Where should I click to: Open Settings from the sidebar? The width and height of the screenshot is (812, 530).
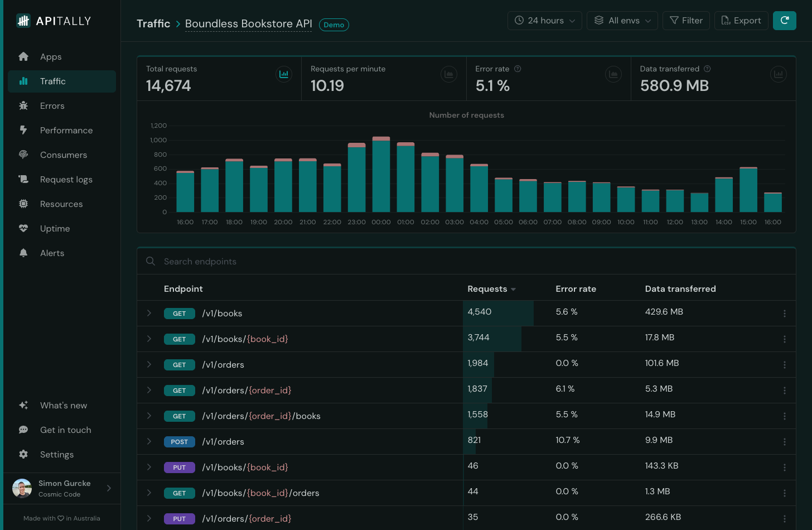(56, 454)
